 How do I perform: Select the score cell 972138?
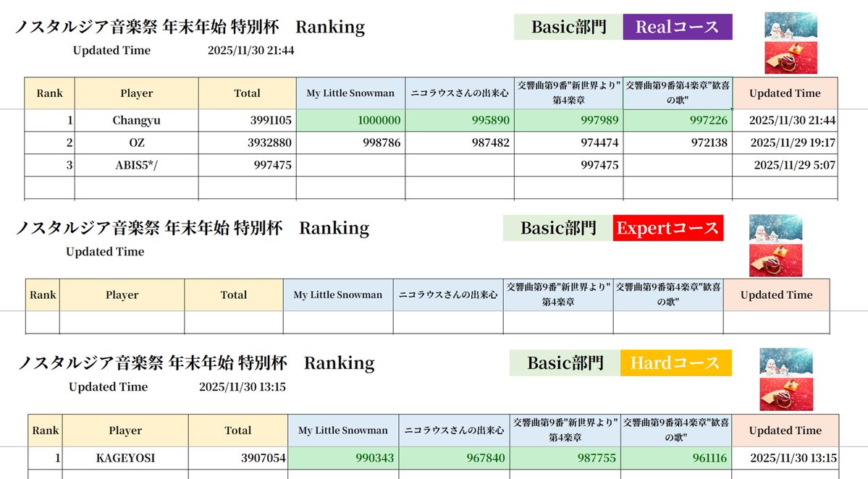tap(678, 143)
